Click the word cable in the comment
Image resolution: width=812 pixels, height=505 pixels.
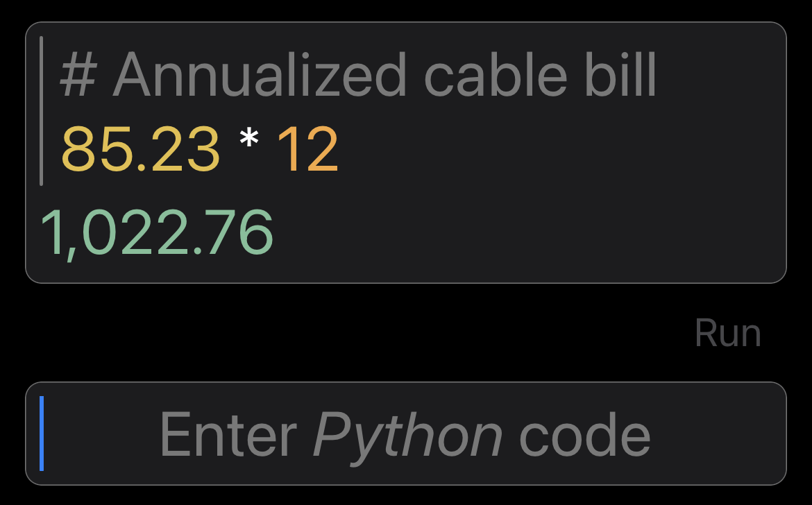tap(496, 76)
